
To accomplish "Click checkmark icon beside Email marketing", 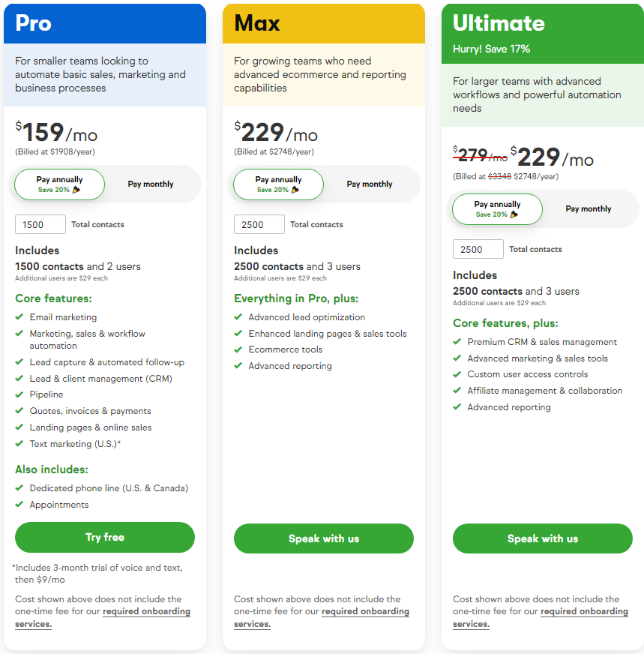I will (19, 317).
